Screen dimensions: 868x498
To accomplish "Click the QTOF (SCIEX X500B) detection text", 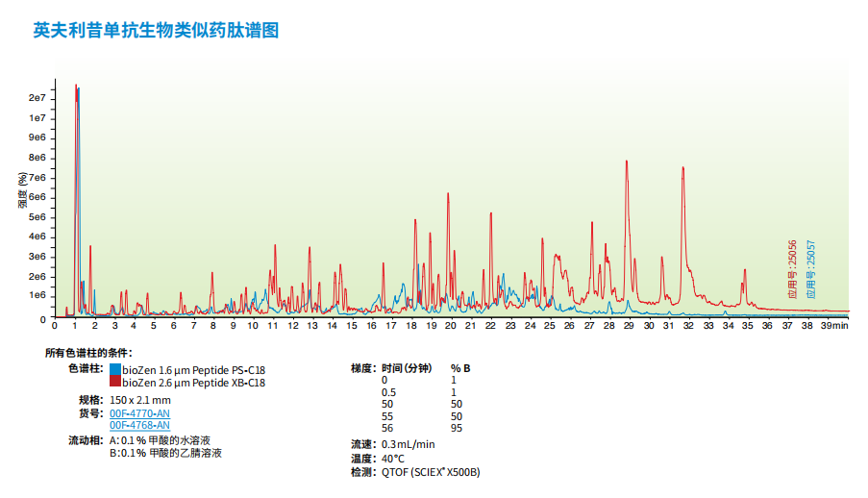I will click(430, 472).
